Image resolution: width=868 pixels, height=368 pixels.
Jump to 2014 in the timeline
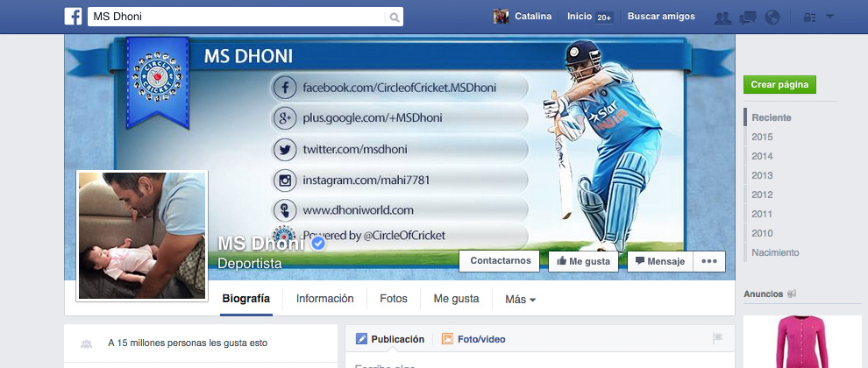tap(762, 156)
